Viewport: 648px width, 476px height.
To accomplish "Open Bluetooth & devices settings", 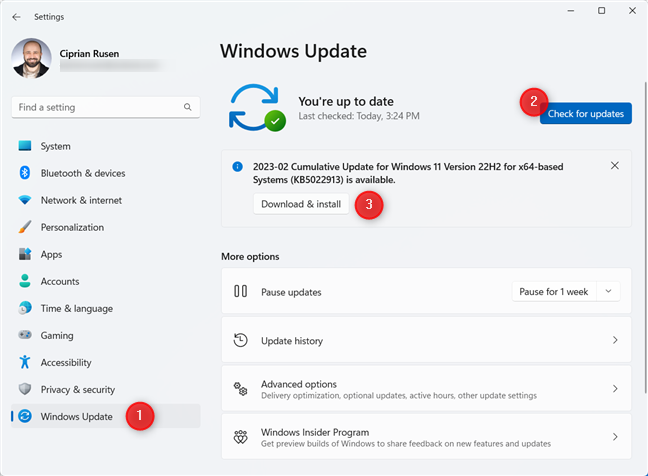I will point(106,173).
